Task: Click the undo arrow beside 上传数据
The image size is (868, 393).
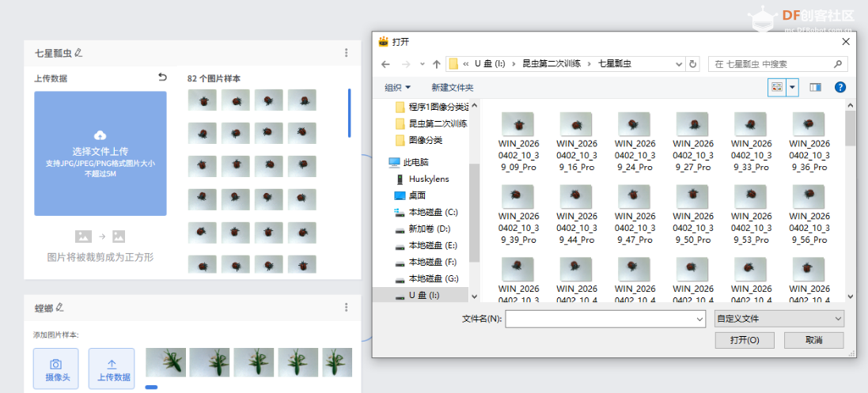Action: click(162, 77)
